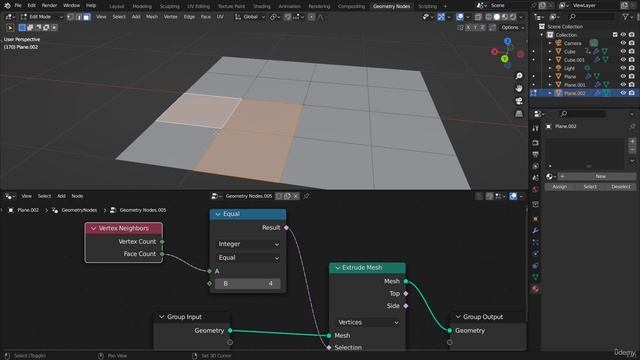Open the File menu
Image resolution: width=640 pixels, height=360 pixels.
(18, 6)
